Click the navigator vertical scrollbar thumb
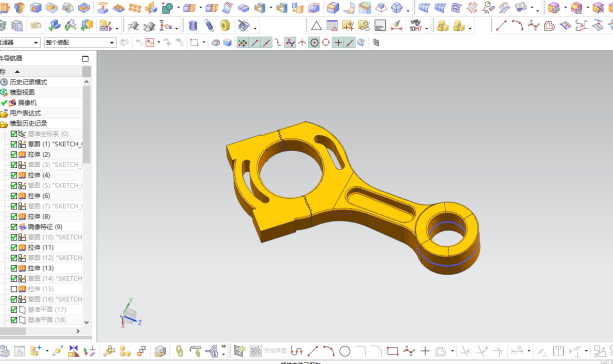The height and width of the screenshot is (364, 613). click(x=86, y=124)
